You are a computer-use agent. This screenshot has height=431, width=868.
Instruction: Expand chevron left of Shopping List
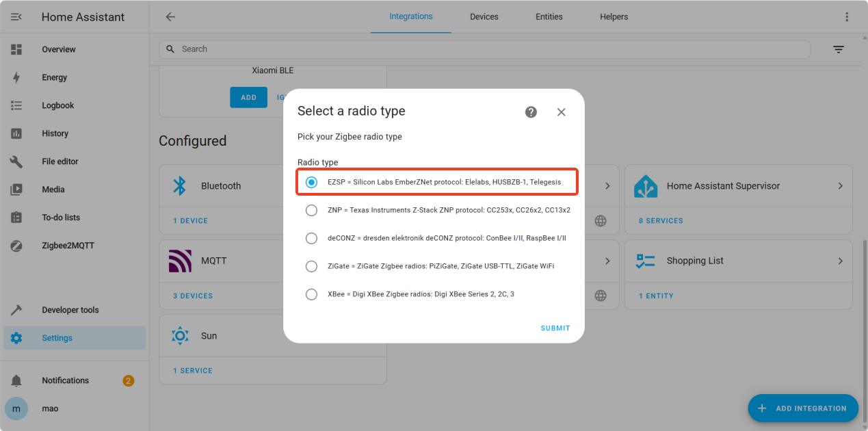click(607, 261)
